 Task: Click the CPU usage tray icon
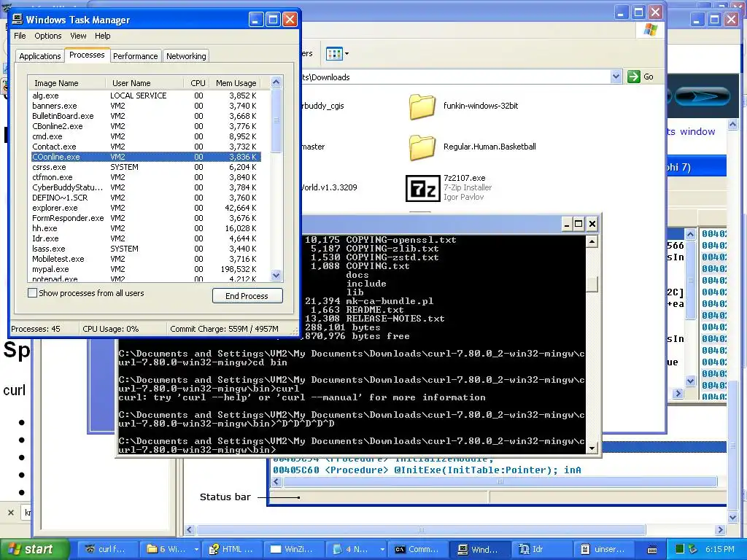click(680, 549)
